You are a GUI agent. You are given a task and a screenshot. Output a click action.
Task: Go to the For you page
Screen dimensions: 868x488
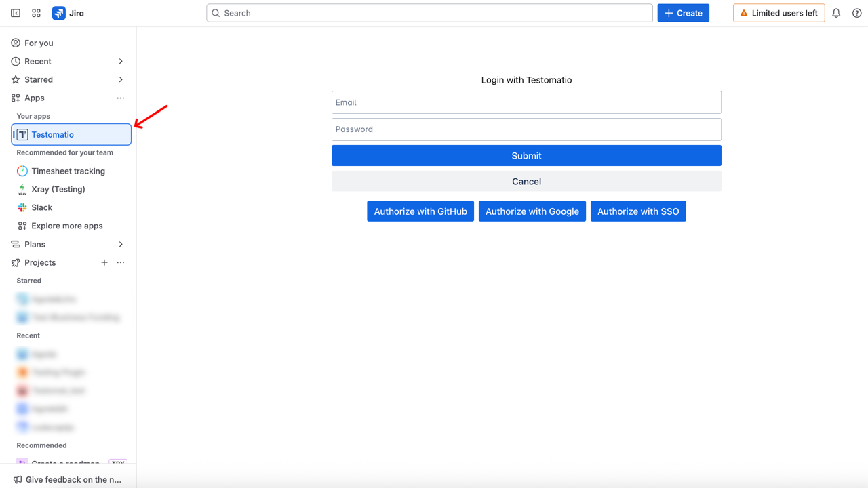pyautogui.click(x=39, y=43)
